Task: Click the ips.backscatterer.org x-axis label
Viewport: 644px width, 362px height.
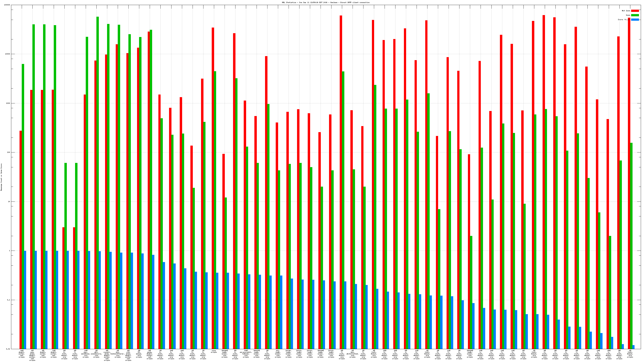Action: click(118, 354)
